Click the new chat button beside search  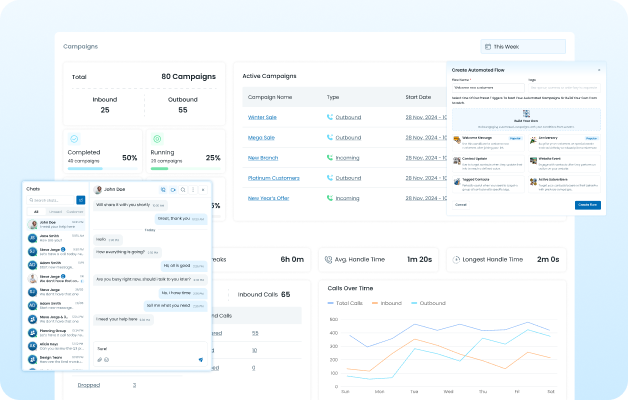point(81,200)
